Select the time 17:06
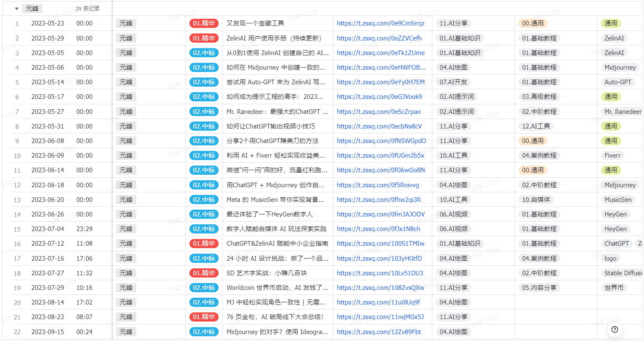This screenshot has width=644, height=342. pos(84,259)
